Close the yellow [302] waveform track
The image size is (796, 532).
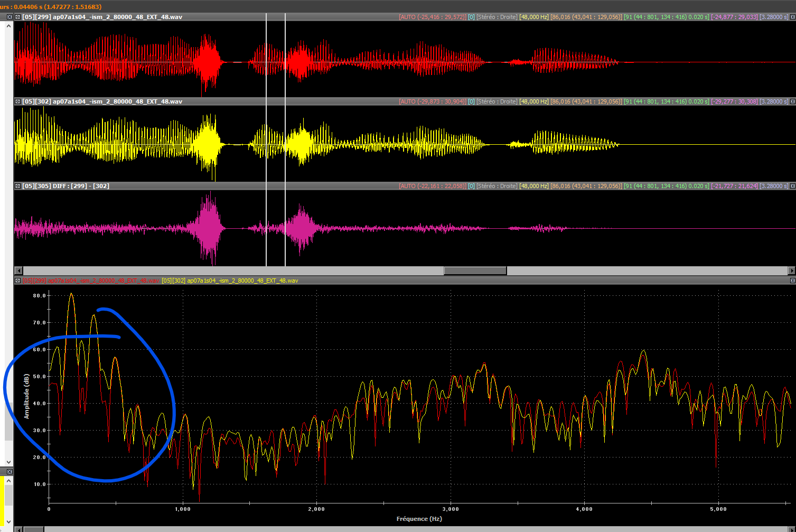pyautogui.click(x=792, y=101)
